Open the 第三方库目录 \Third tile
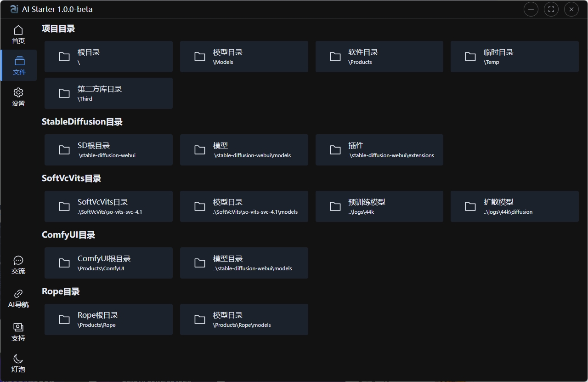 [x=108, y=93]
